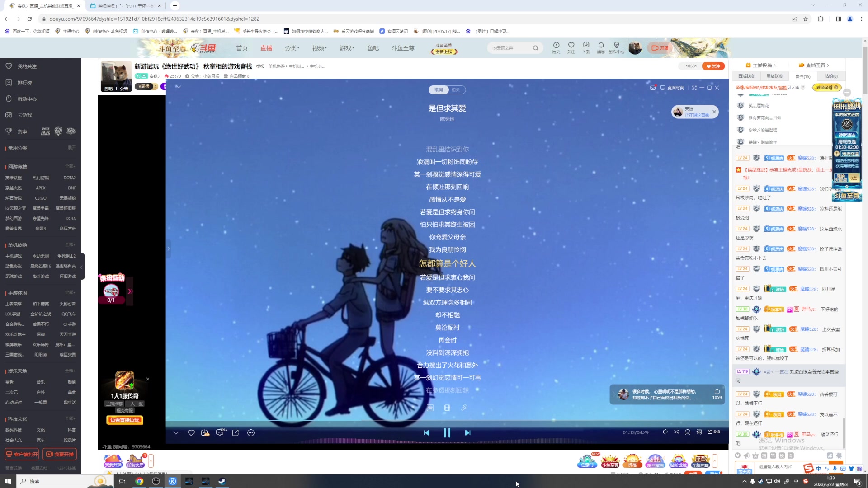Expand 单机热游 全部 list
The width and height of the screenshot is (868, 488).
click(x=70, y=245)
